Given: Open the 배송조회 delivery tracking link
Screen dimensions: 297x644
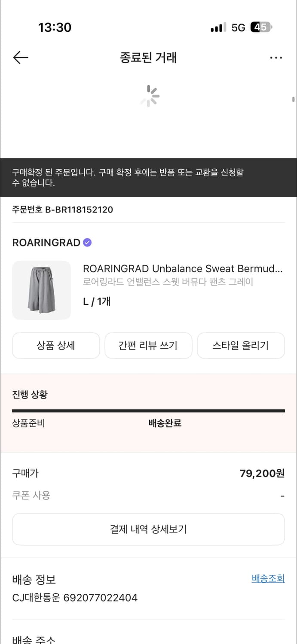Looking at the screenshot, I should pos(268,578).
